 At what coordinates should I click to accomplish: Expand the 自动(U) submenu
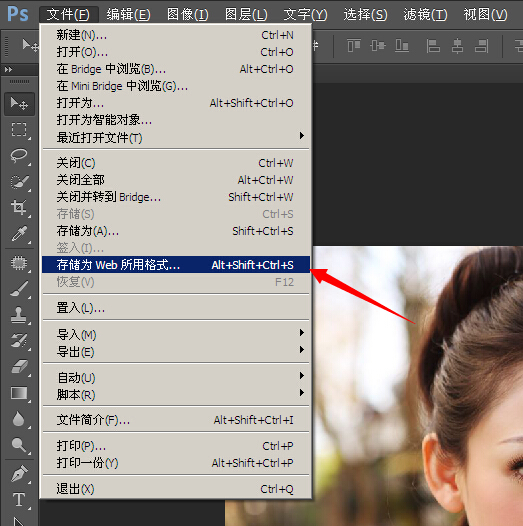click(x=175, y=378)
